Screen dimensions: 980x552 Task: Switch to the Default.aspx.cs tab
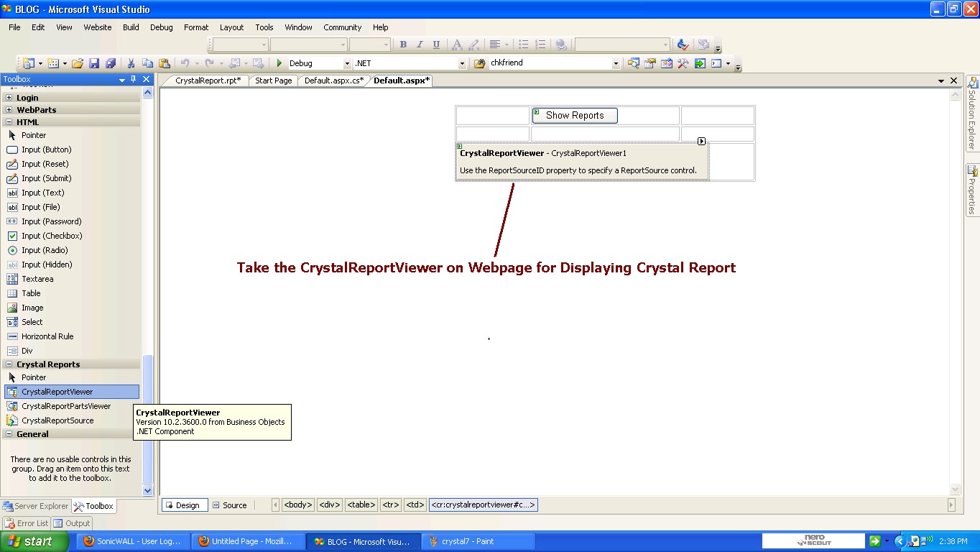334,80
